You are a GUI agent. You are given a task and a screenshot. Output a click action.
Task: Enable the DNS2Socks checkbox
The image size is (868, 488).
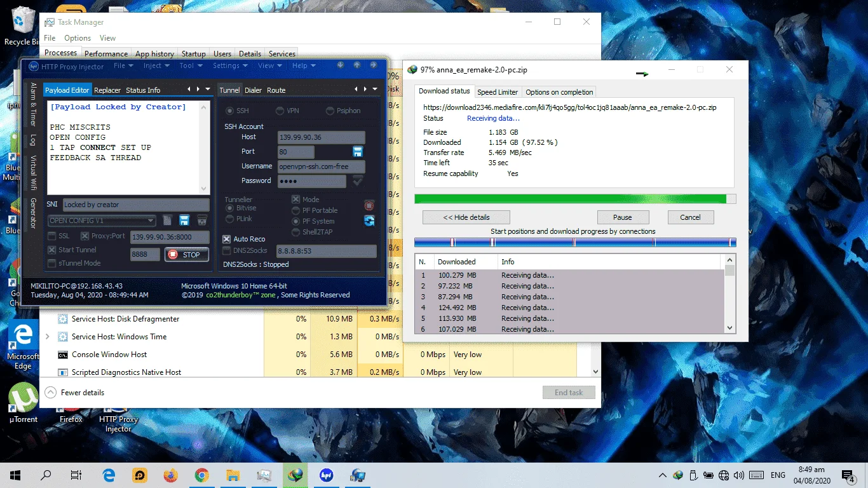point(245,251)
